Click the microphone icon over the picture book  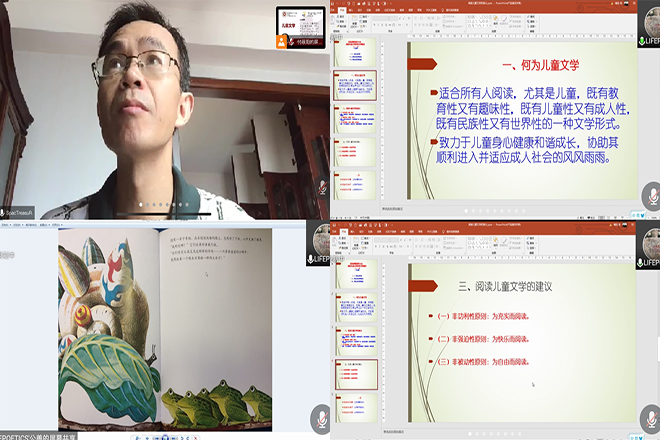coord(320,418)
